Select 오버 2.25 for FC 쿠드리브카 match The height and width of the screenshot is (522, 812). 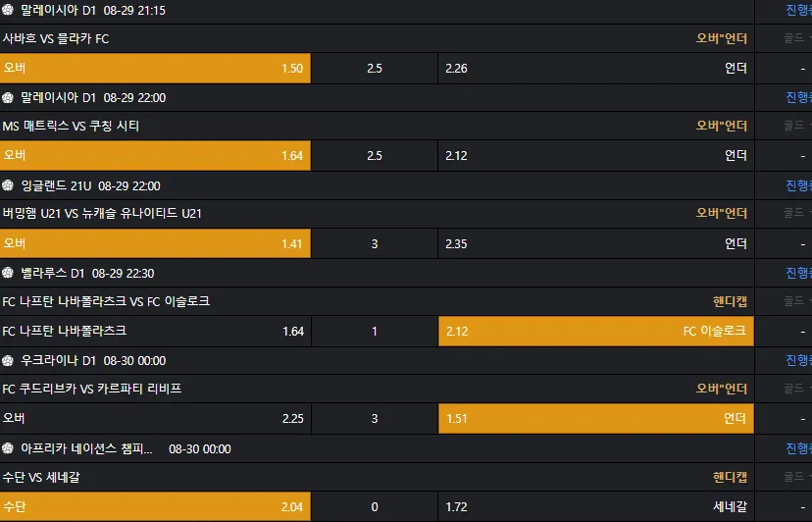tap(155, 418)
